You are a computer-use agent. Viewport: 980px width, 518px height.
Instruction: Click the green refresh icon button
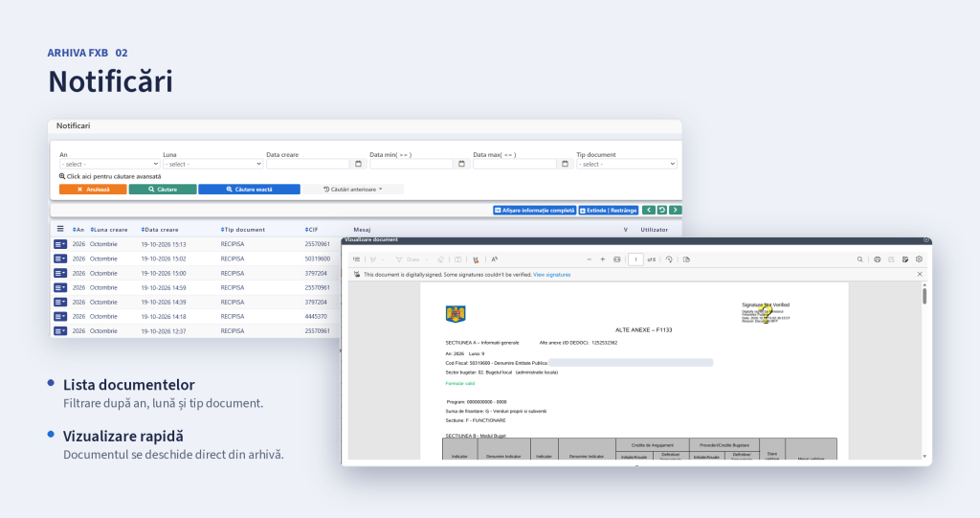[x=662, y=211]
